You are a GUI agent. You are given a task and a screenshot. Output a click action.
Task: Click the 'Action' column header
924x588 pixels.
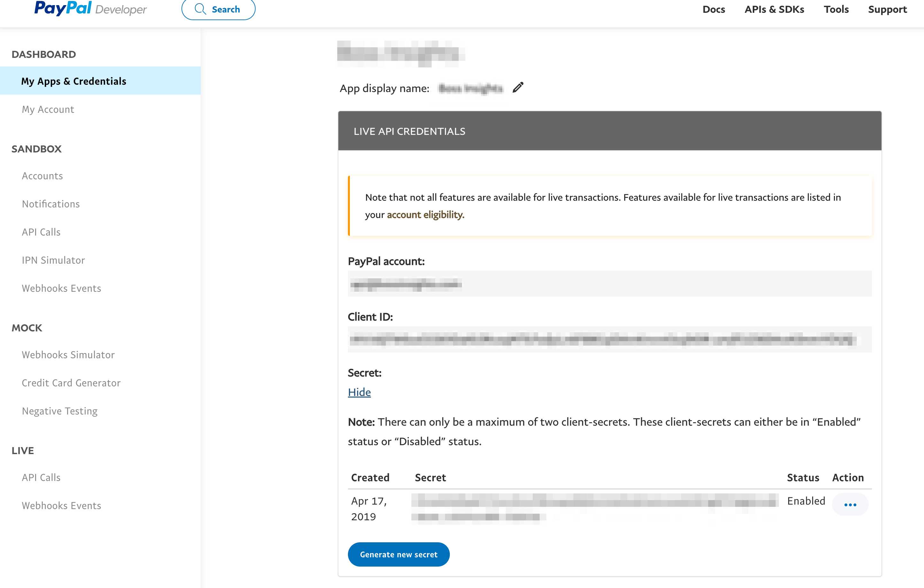tap(848, 477)
